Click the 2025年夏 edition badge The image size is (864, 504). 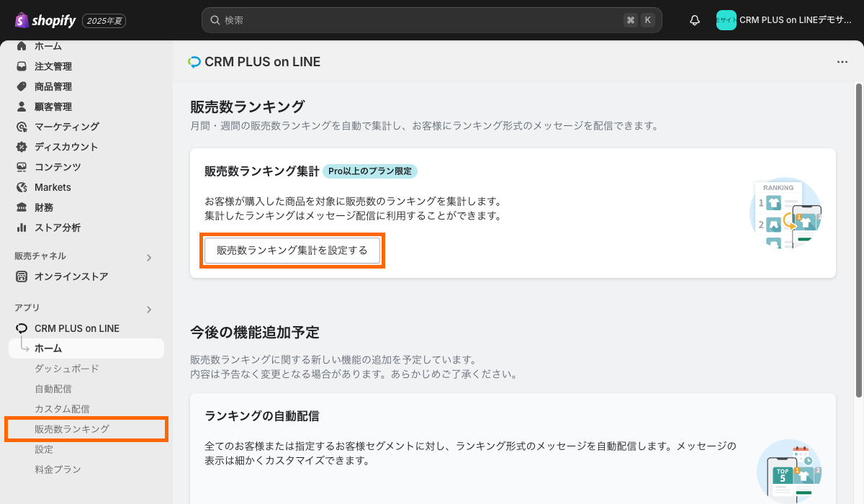point(104,21)
